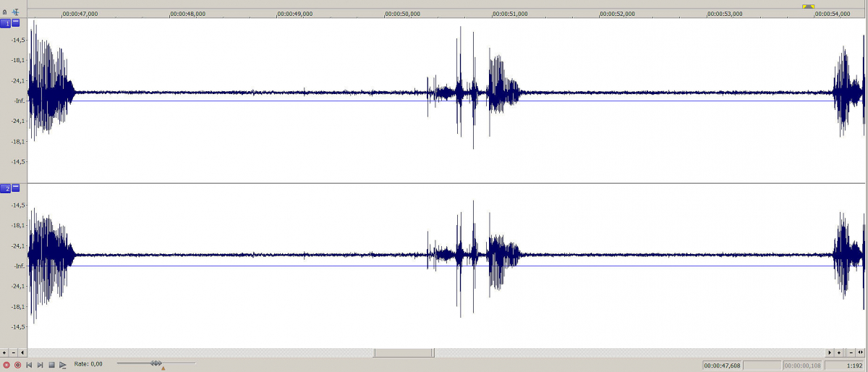Click the 00:00:47,000 ruler label

80,14
